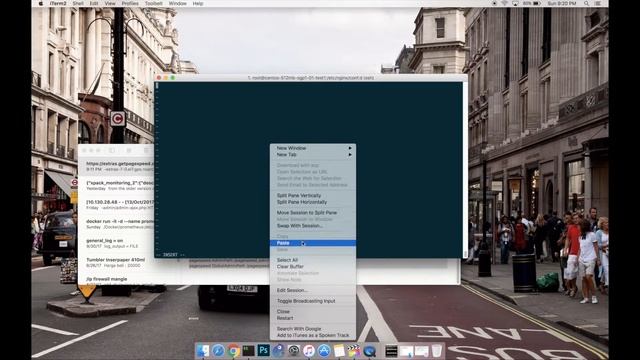
Task: Launch Safari from the dock
Action: pos(218,351)
